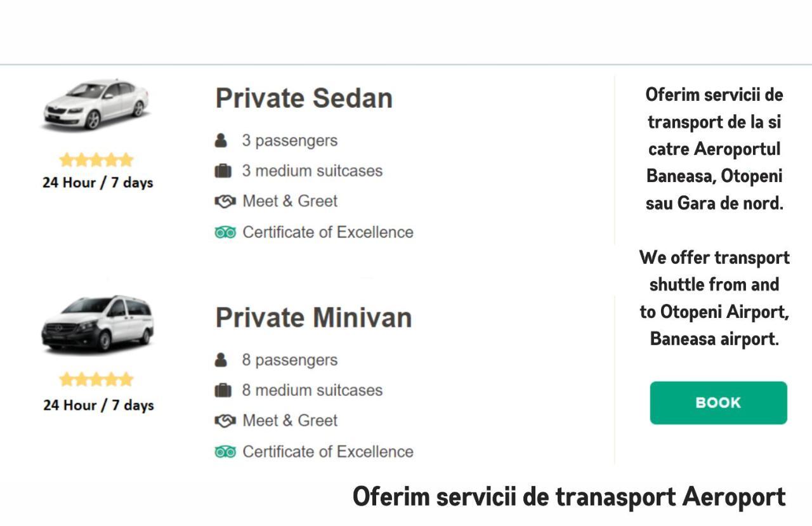Click the white sedan car image
812x526 pixels.
(x=96, y=105)
